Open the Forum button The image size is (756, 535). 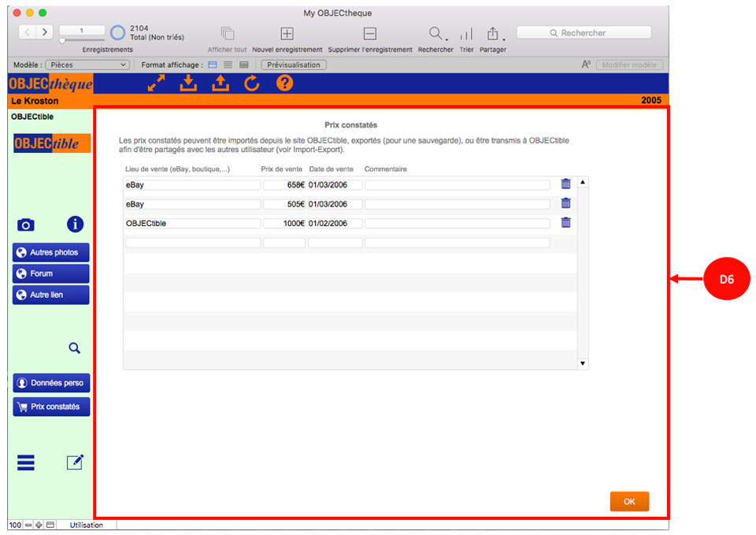[50, 273]
